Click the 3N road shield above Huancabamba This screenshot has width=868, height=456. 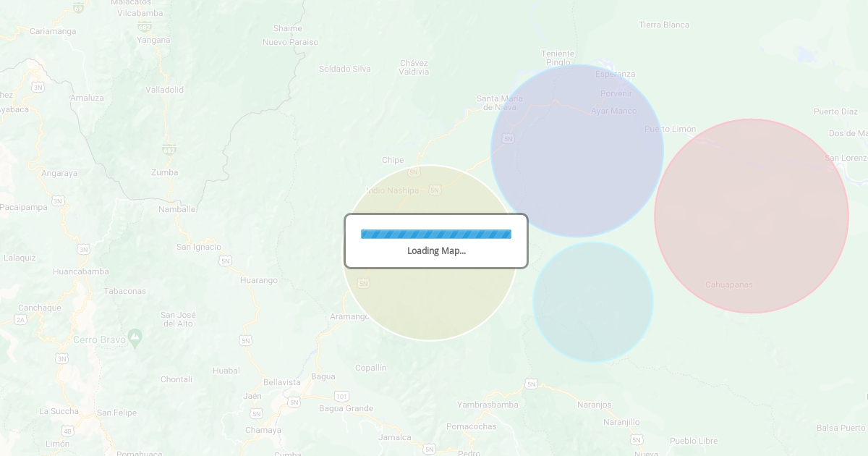pyautogui.click(x=83, y=249)
